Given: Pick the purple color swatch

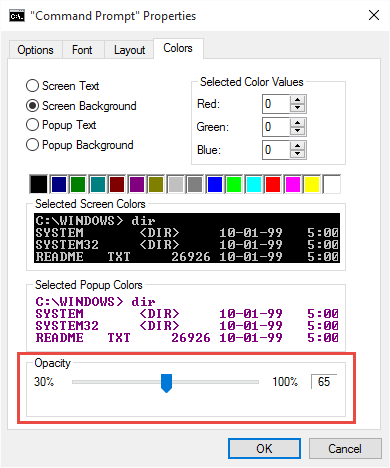Looking at the screenshot, I should [x=137, y=184].
